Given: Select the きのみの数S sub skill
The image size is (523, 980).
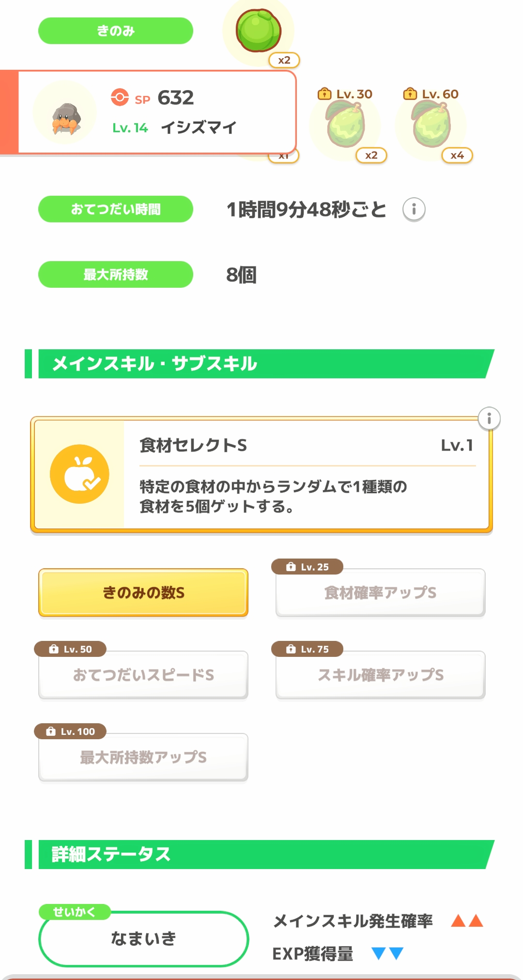Looking at the screenshot, I should pos(143,592).
